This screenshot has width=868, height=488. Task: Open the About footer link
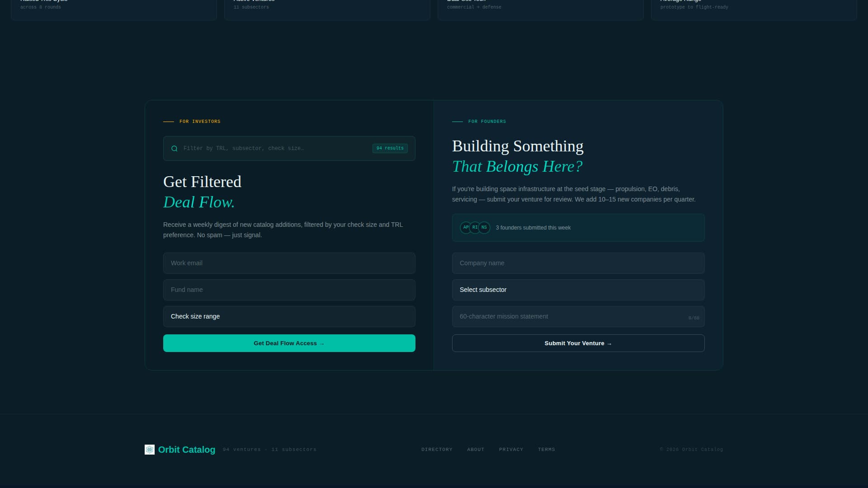coord(476,450)
